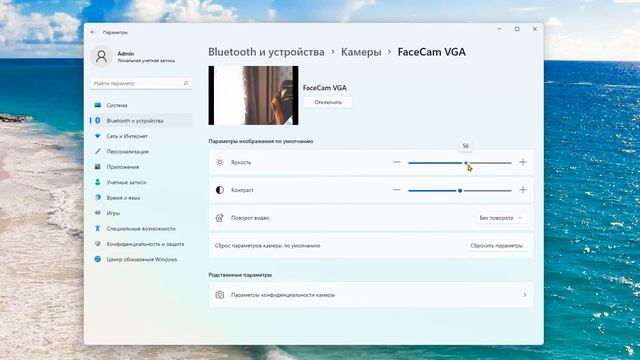
Task: Increase Контраст with the plus button
Action: coord(523,190)
